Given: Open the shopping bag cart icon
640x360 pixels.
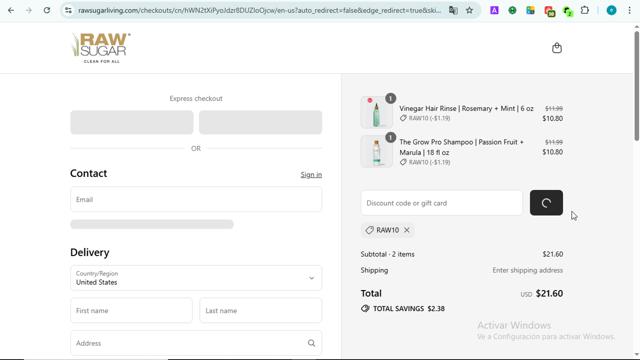Looking at the screenshot, I should coord(557,48).
